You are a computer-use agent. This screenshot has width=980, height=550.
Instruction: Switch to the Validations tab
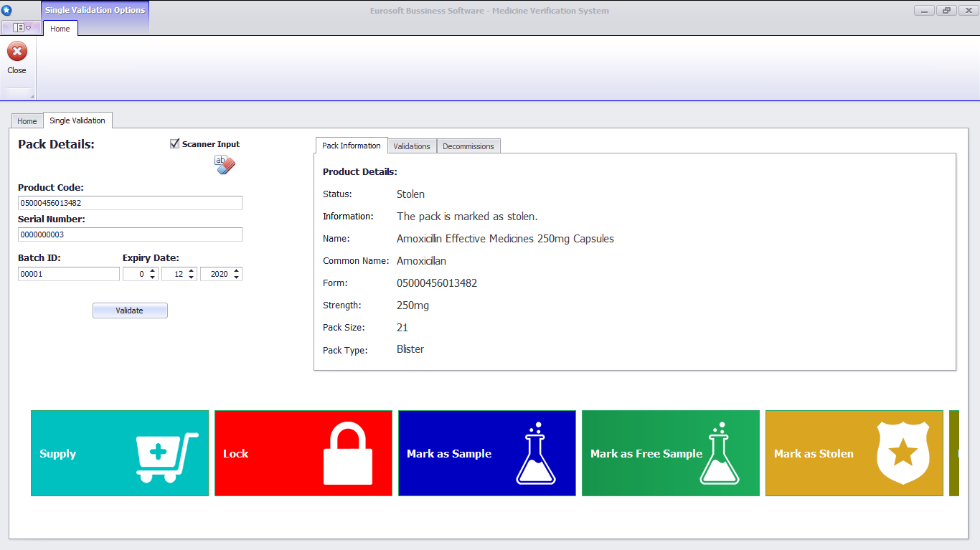[x=412, y=146]
